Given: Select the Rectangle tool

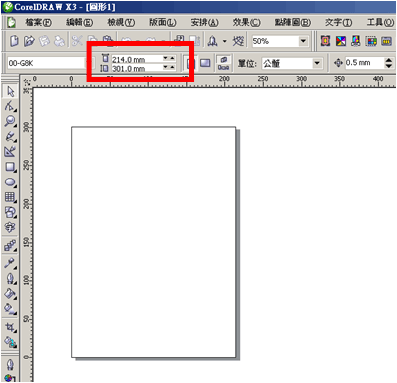Looking at the screenshot, I should (x=10, y=167).
